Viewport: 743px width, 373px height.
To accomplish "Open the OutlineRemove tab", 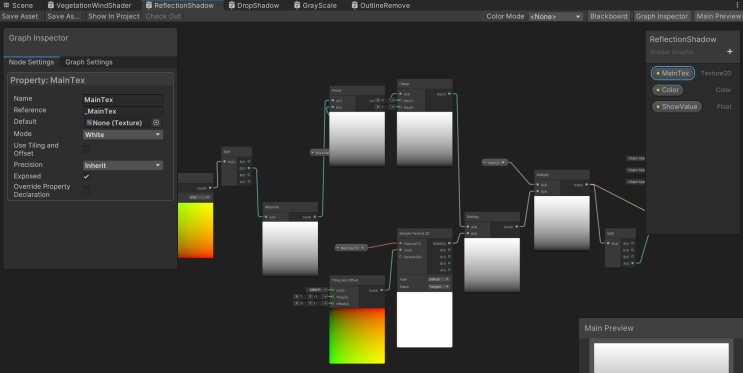I will tap(381, 5).
